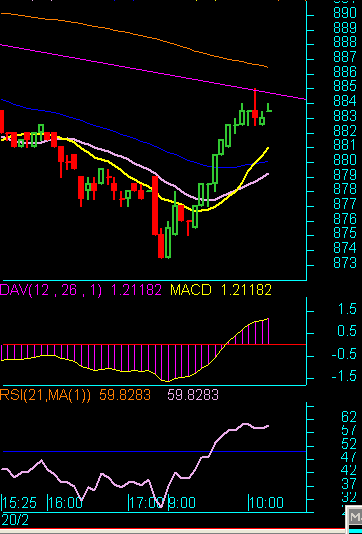The width and height of the screenshot is (362, 534).
Task: Select the magenta 1.21182 DAV value
Action: (x=136, y=290)
